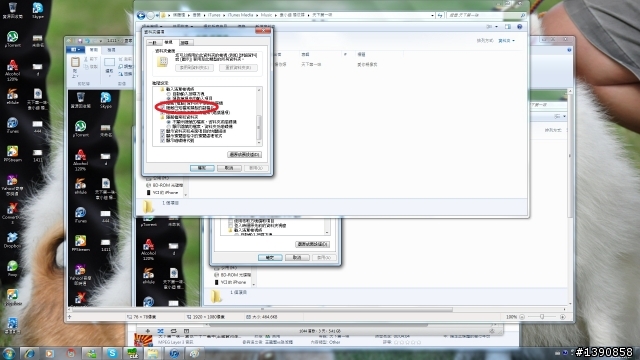This screenshot has height=360, width=640.
Task: Open Skype from the taskbar
Action: pyautogui.click(x=112, y=353)
